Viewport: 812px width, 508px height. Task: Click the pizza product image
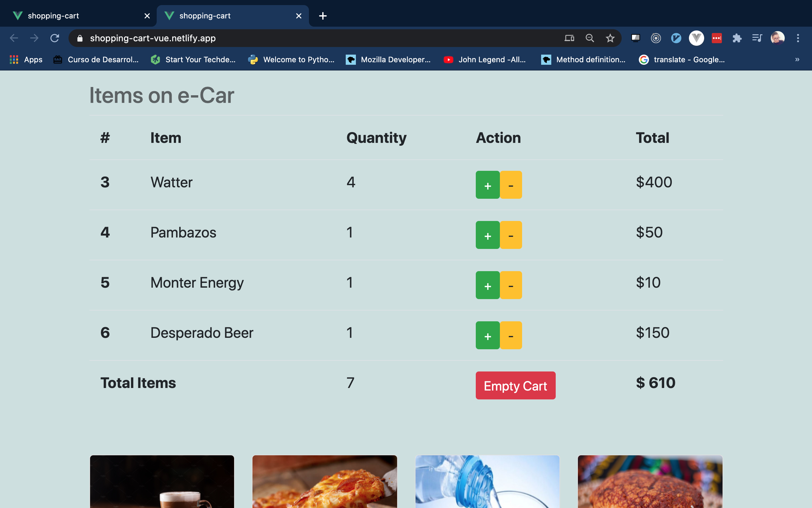[x=324, y=481]
